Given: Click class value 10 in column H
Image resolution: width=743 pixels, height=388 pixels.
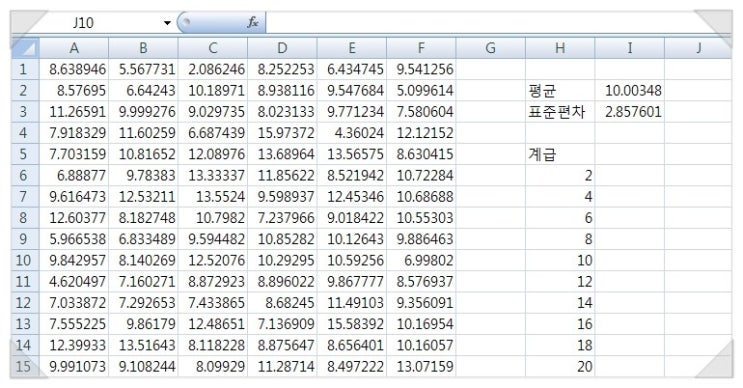Looking at the screenshot, I should pos(560,260).
